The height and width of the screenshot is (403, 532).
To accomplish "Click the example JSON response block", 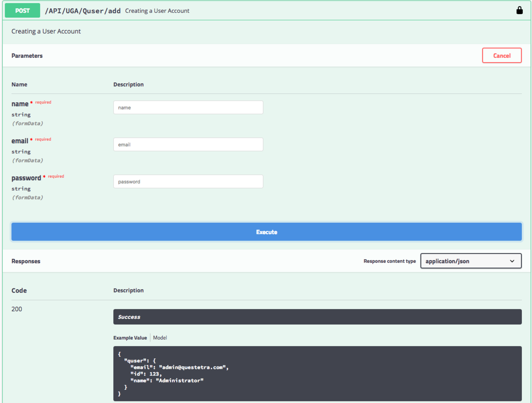I will point(317,373).
